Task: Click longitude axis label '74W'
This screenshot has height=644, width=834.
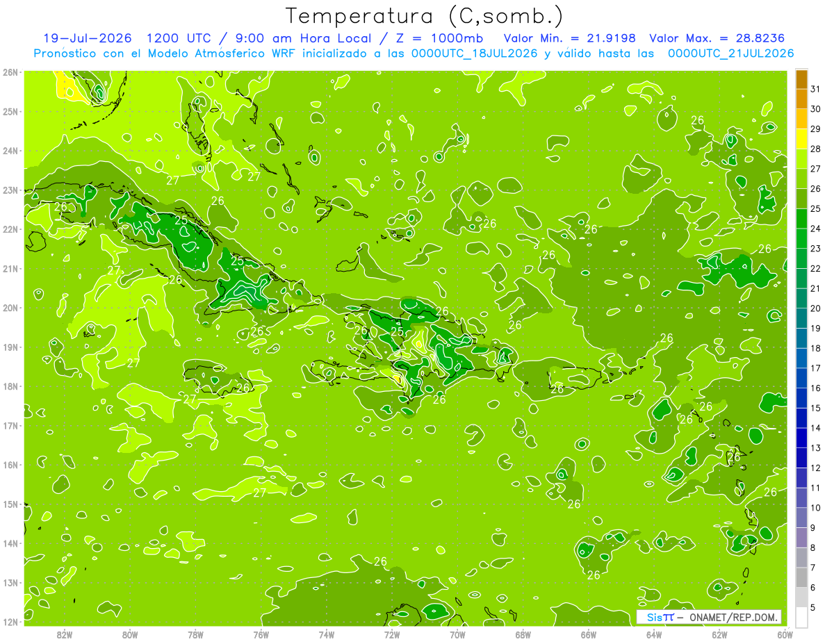Action: tap(326, 634)
